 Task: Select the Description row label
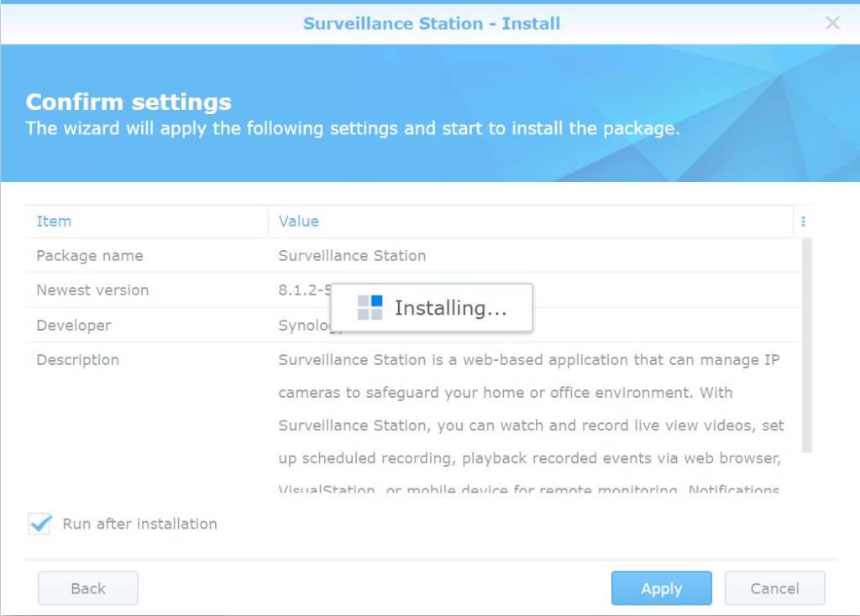[x=78, y=360]
